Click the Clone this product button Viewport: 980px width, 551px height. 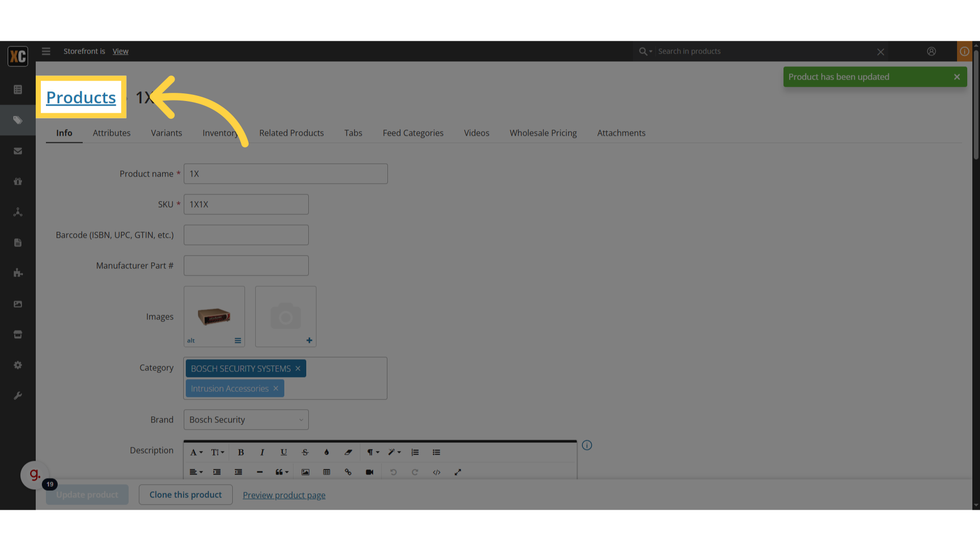(186, 494)
